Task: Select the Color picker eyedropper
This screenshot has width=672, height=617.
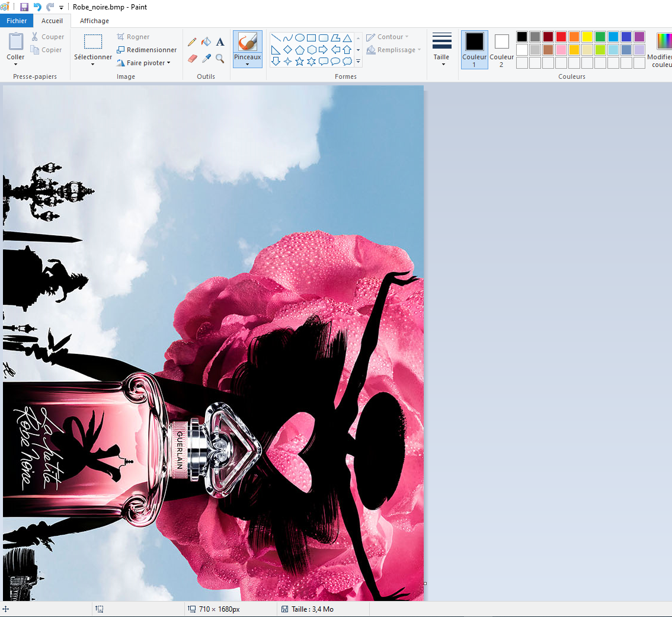Action: click(x=206, y=58)
